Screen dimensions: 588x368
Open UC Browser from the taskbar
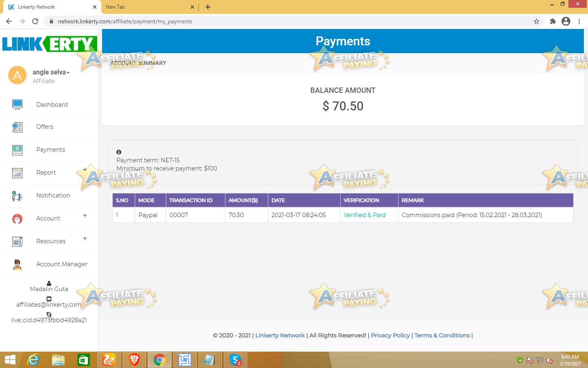pyautogui.click(x=109, y=360)
